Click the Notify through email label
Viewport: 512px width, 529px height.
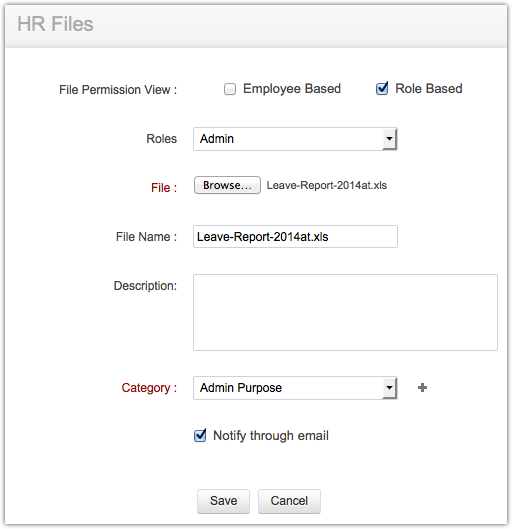271,436
